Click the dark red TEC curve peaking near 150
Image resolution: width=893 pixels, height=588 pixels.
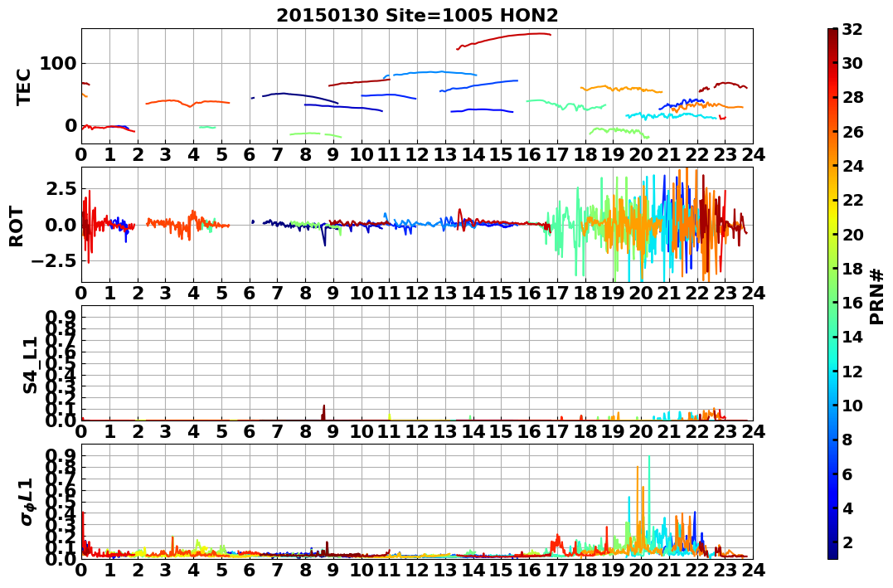504,38
